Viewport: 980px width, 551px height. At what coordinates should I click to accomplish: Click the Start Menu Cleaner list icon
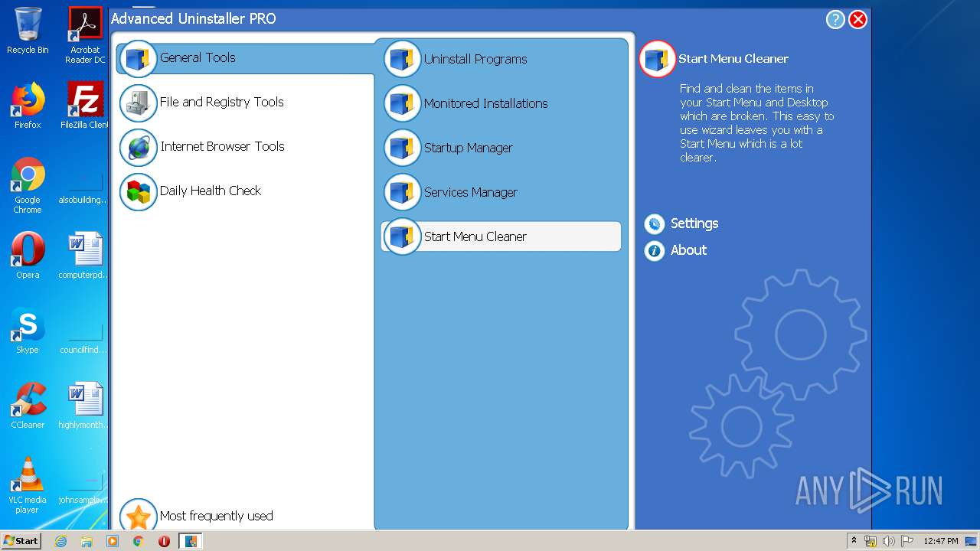click(402, 236)
